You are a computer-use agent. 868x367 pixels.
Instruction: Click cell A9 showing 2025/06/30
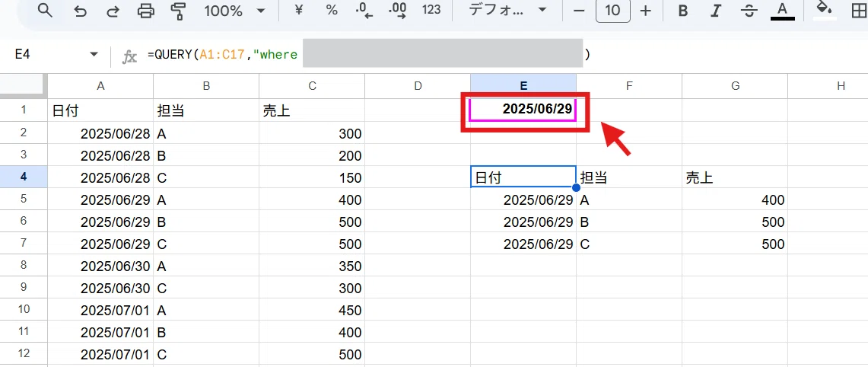100,288
